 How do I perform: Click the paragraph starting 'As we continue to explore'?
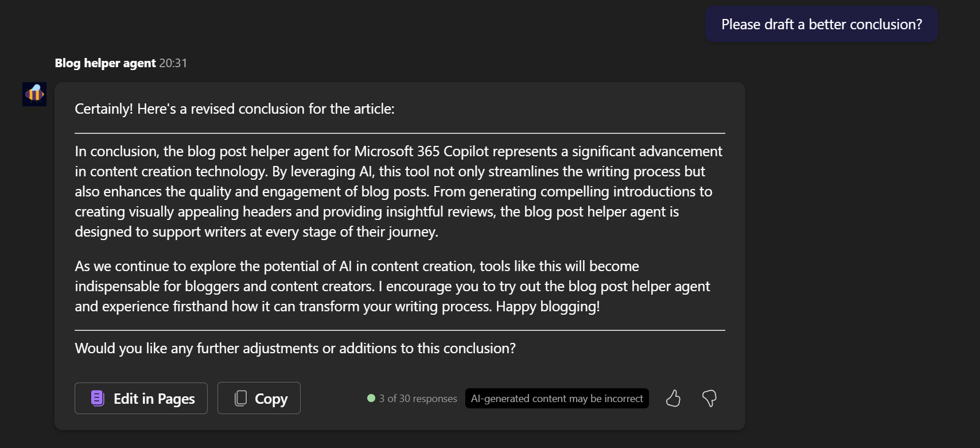392,286
